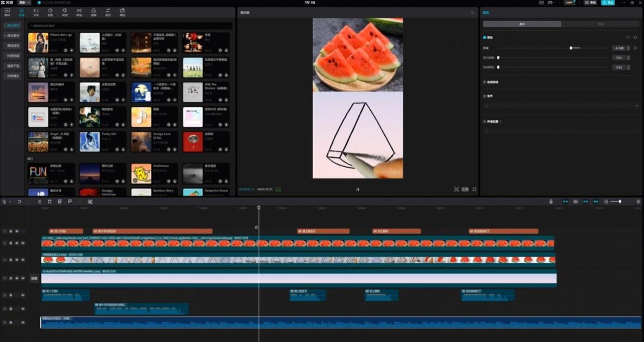The height and width of the screenshot is (342, 644).
Task: Expand the voice changer dropdown in audio panel
Action: [x=561, y=106]
